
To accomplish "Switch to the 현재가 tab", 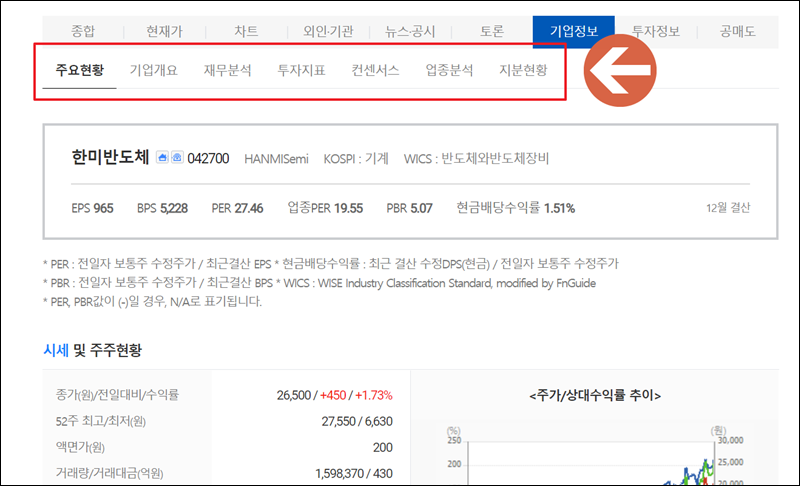I will pyautogui.click(x=164, y=32).
